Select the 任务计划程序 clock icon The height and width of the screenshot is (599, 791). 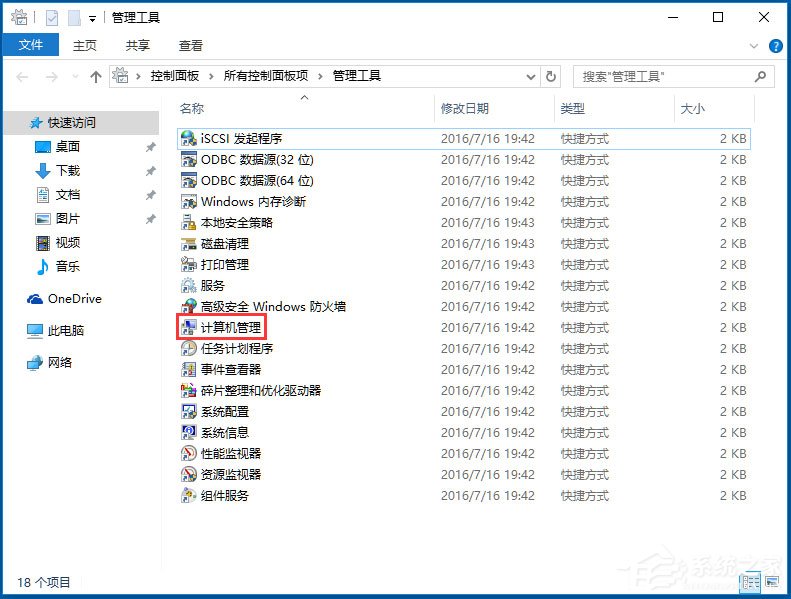[x=188, y=349]
